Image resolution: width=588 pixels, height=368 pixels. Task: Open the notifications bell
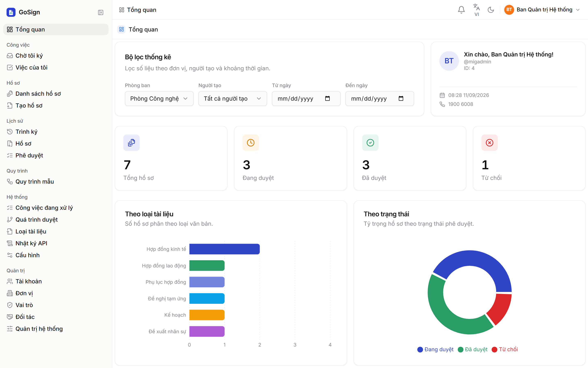coord(461,10)
